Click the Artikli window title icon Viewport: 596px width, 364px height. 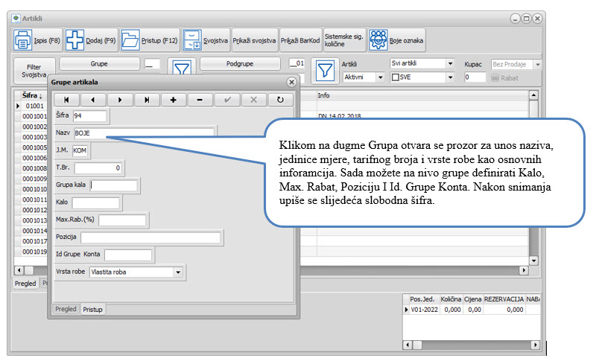16,19
